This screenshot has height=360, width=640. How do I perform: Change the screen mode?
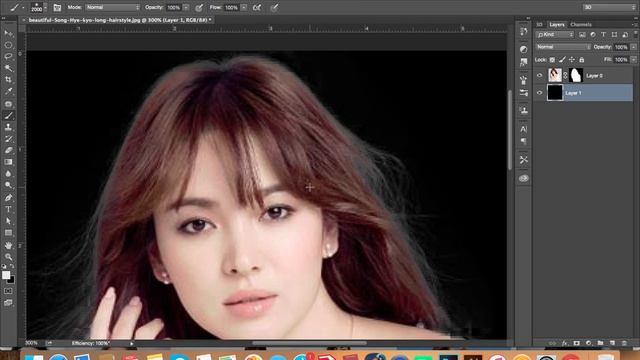[x=8, y=303]
